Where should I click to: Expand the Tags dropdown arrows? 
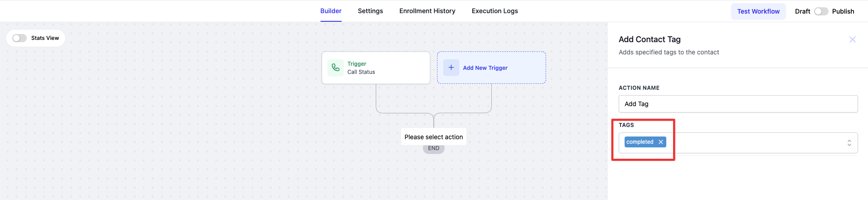849,143
